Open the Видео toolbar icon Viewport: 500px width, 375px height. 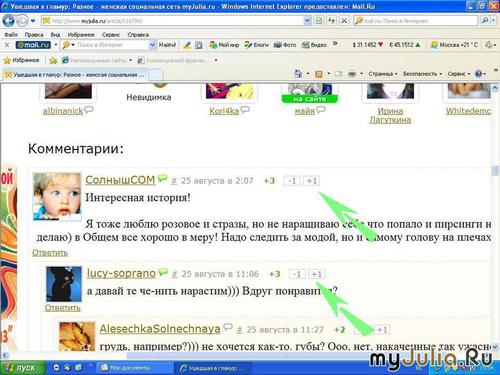314,45
